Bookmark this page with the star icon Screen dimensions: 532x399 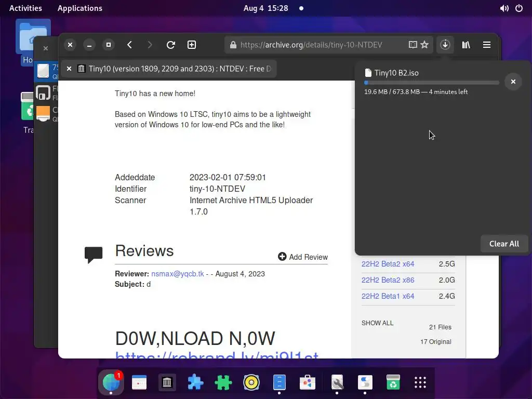424,45
